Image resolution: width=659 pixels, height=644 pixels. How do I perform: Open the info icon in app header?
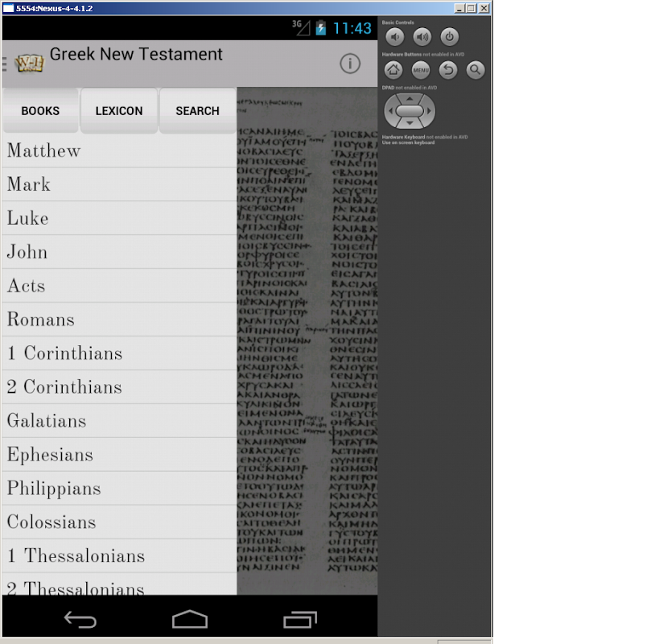350,64
